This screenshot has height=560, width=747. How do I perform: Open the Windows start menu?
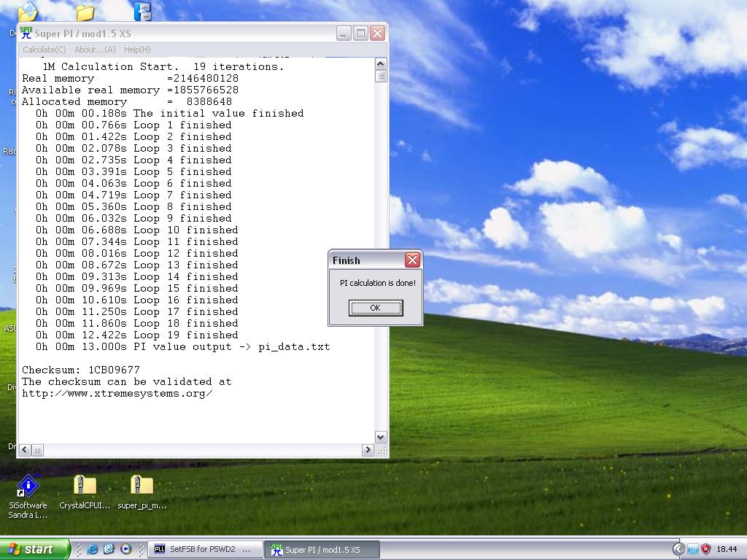[34, 549]
